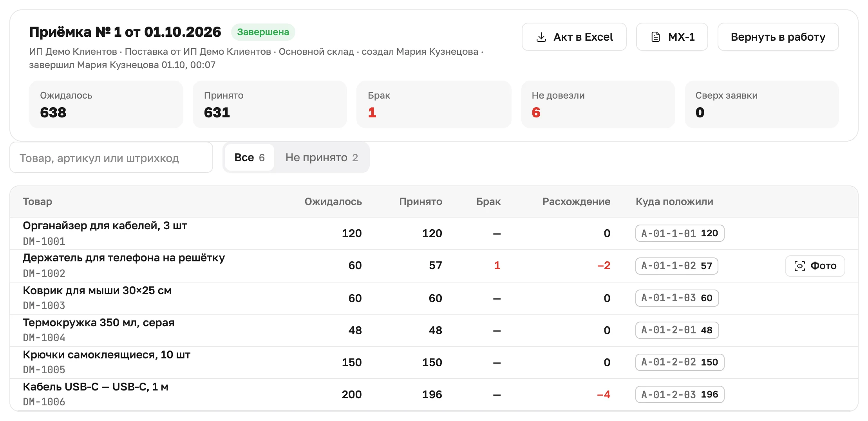
Task: Click the Приёмка № 1 от 01.10.2026 heading
Action: pos(125,32)
